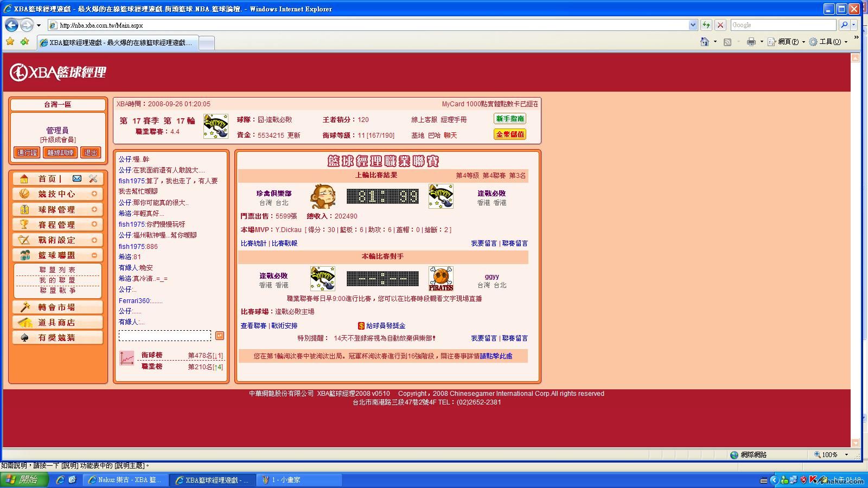Click the Add to Favorites icon
Image resolution: width=868 pixels, height=488 pixels.
point(24,42)
